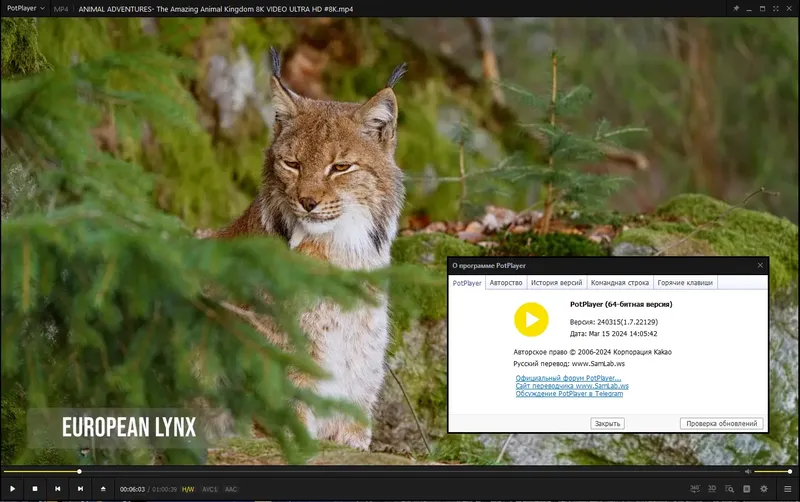Start playback with the Play button
800x502 pixels.
tap(13, 489)
